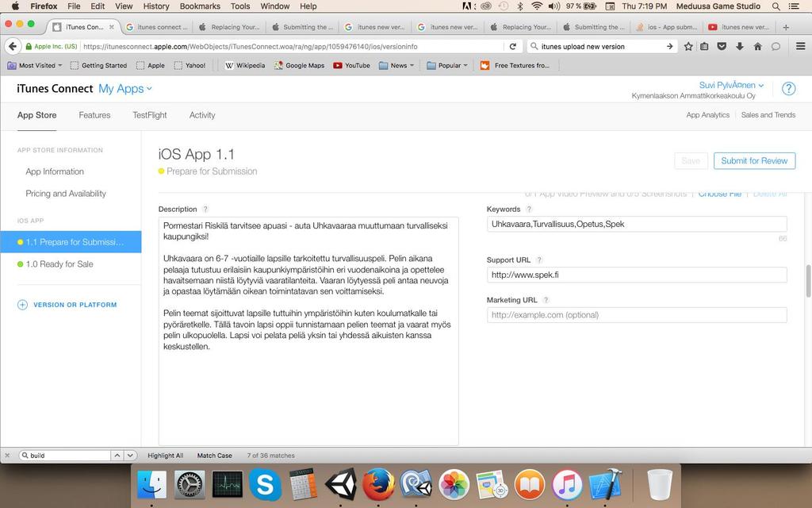Toggle Match Case in find bar
The width and height of the screenshot is (812, 508).
pyautogui.click(x=214, y=456)
